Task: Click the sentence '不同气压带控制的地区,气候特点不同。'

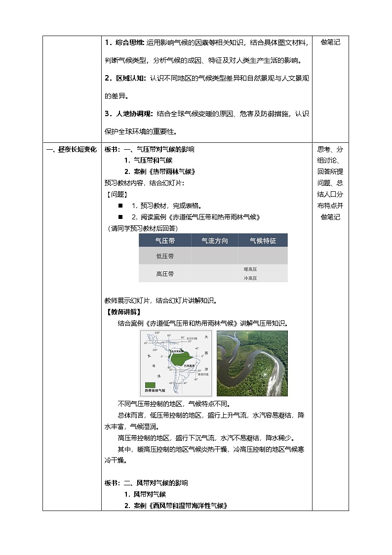Action: pyautogui.click(x=174, y=404)
